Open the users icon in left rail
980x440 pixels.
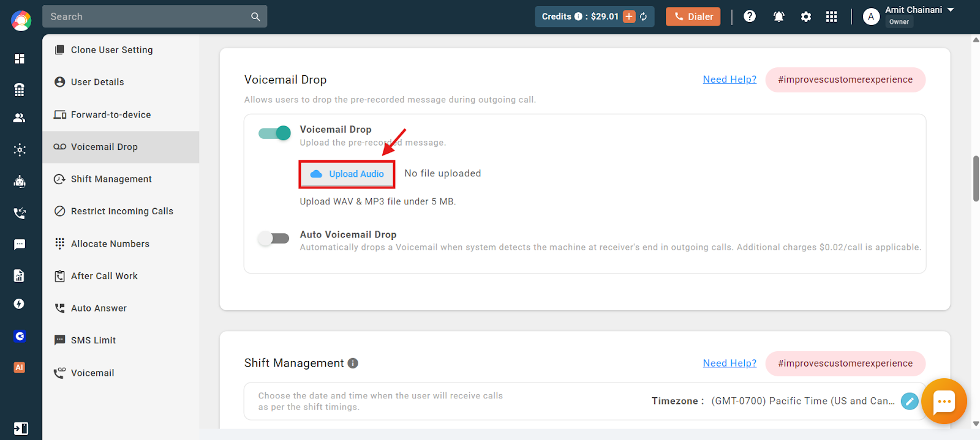click(20, 118)
